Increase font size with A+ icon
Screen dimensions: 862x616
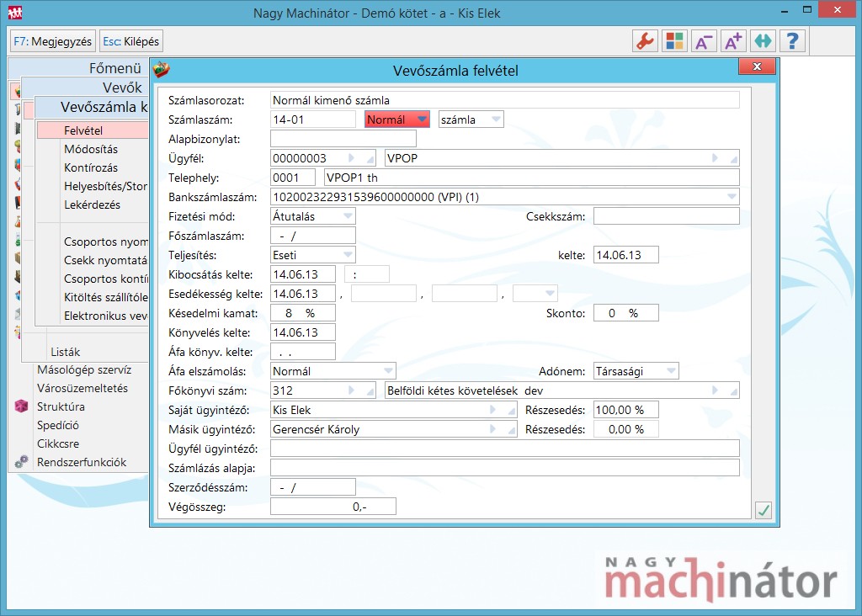(733, 40)
